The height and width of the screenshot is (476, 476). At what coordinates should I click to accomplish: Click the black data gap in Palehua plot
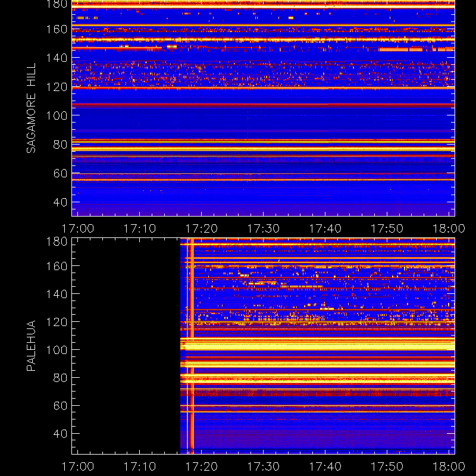(126, 346)
